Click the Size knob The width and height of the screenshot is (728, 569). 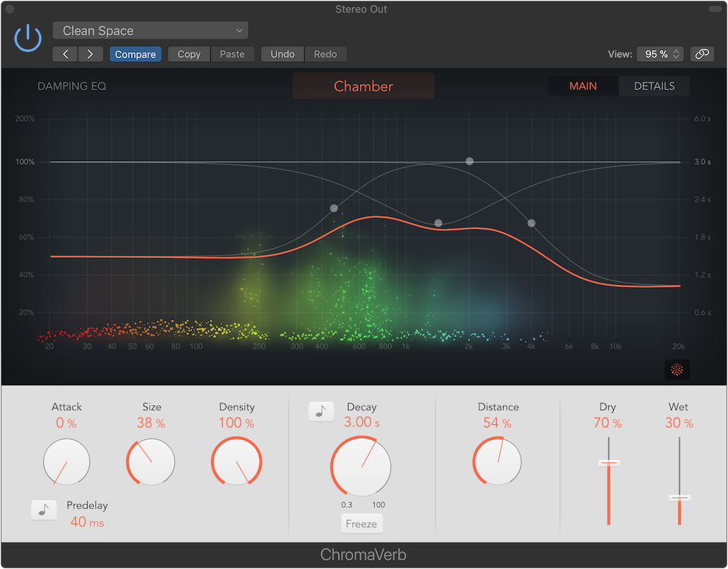151,462
